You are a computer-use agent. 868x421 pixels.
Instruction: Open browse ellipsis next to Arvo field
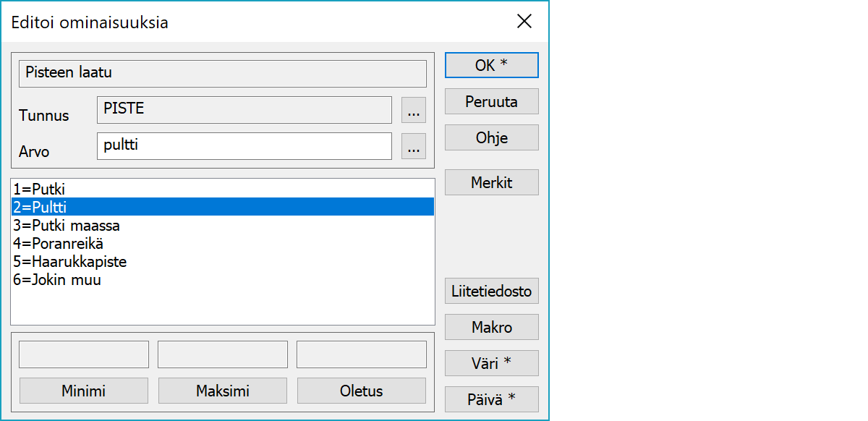413,147
